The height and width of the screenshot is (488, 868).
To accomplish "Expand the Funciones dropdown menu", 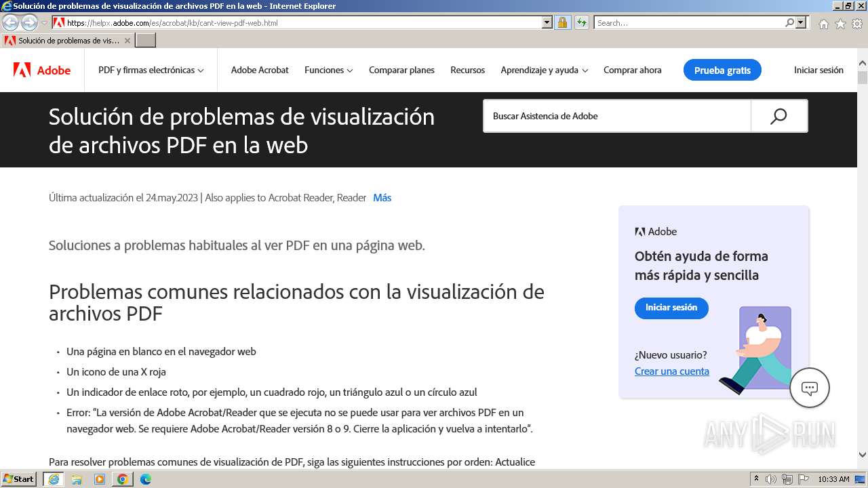I will tap(328, 70).
